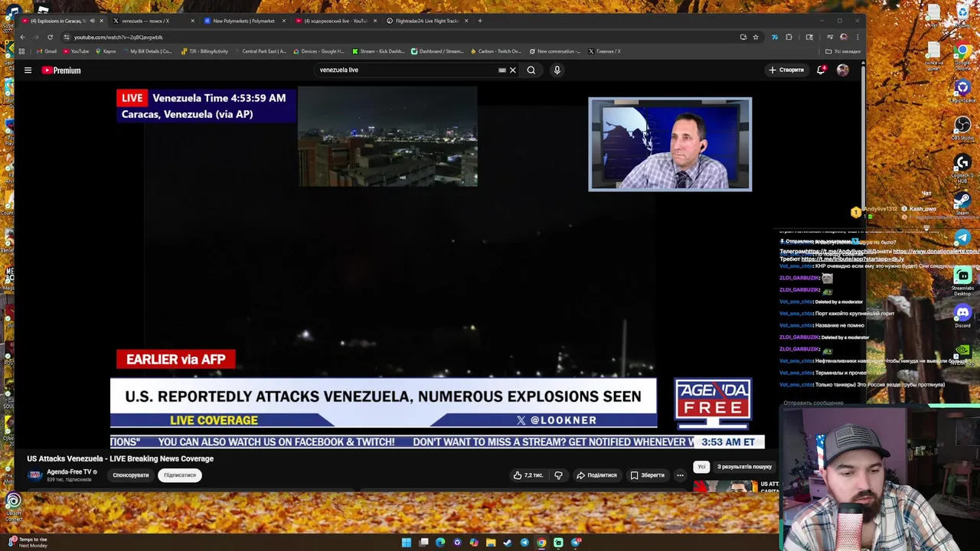Click the Спонсорувати button
Image resolution: width=980 pixels, height=551 pixels.
[x=131, y=475]
